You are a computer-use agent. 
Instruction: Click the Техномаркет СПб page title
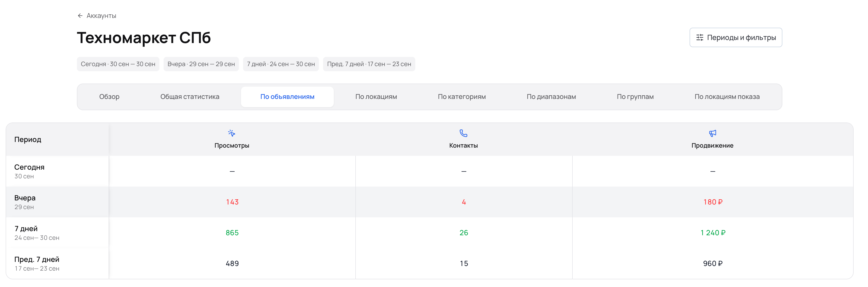tap(144, 37)
